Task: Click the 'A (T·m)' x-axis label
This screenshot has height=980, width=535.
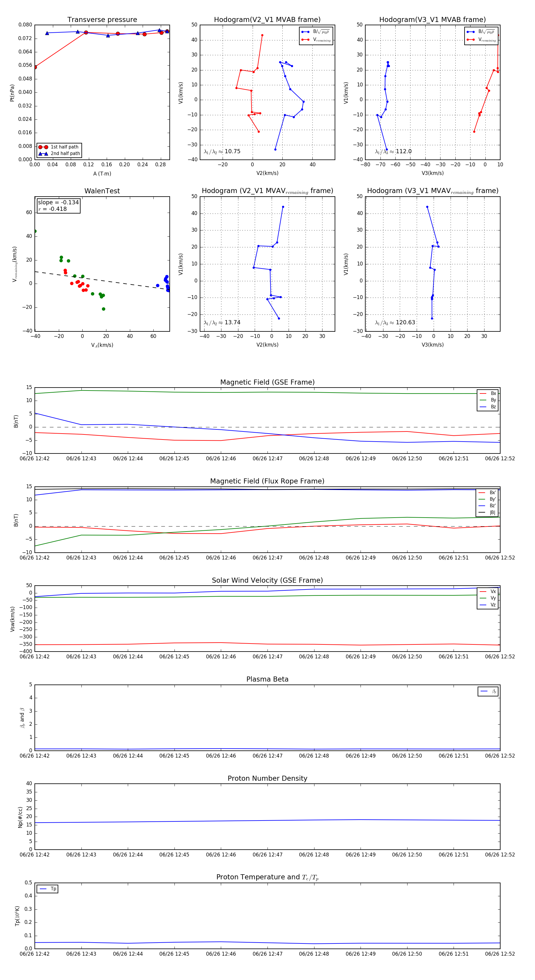Action: click(x=102, y=174)
